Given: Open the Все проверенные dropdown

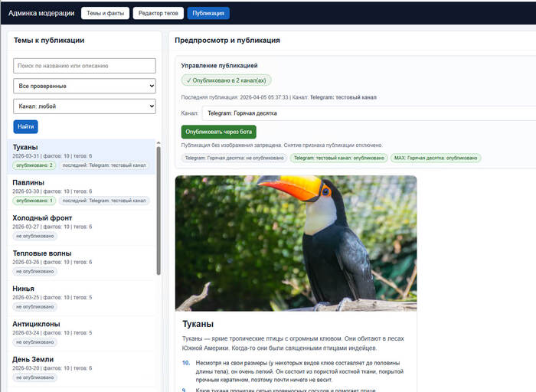Looking at the screenshot, I should pyautogui.click(x=84, y=87).
